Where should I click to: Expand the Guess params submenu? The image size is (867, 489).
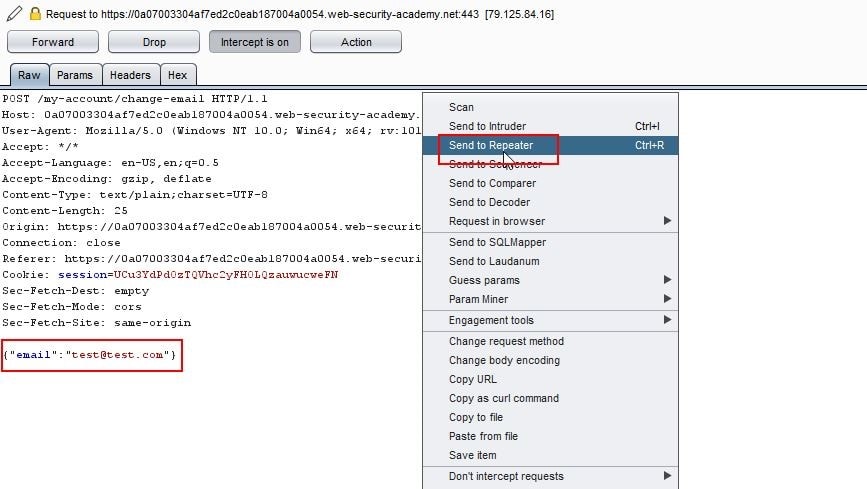(x=484, y=280)
